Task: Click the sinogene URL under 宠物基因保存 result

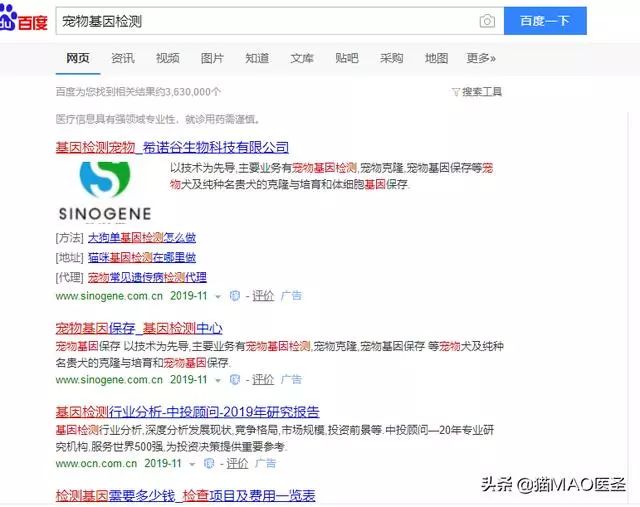Action: pyautogui.click(x=109, y=379)
